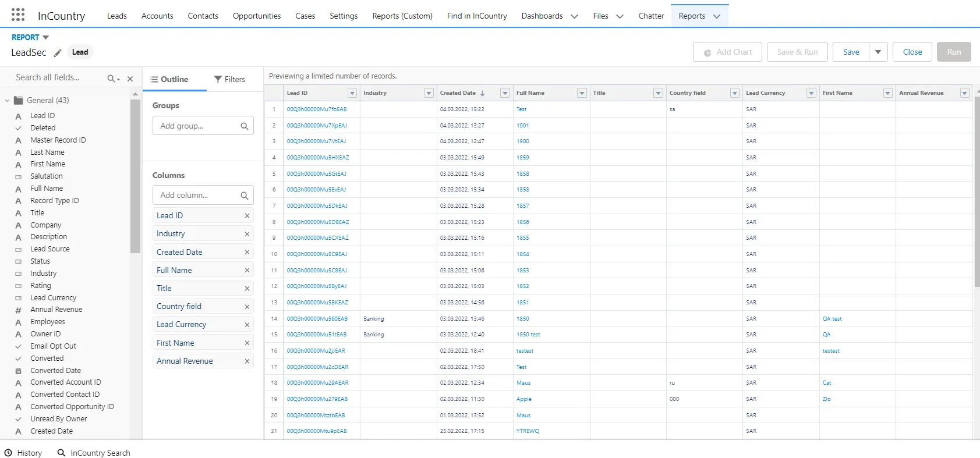Switch to the Filters tab
Viewport: 980px width, 458px height.
coord(229,79)
